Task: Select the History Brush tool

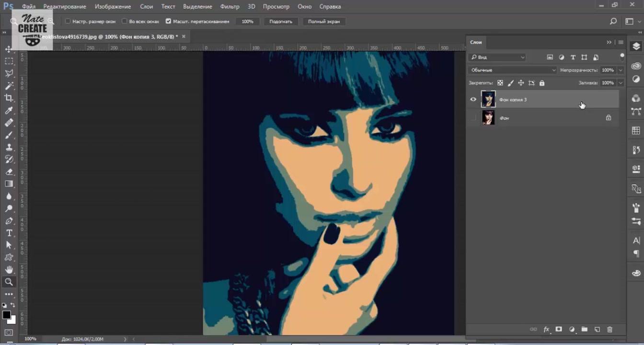Action: (9, 159)
